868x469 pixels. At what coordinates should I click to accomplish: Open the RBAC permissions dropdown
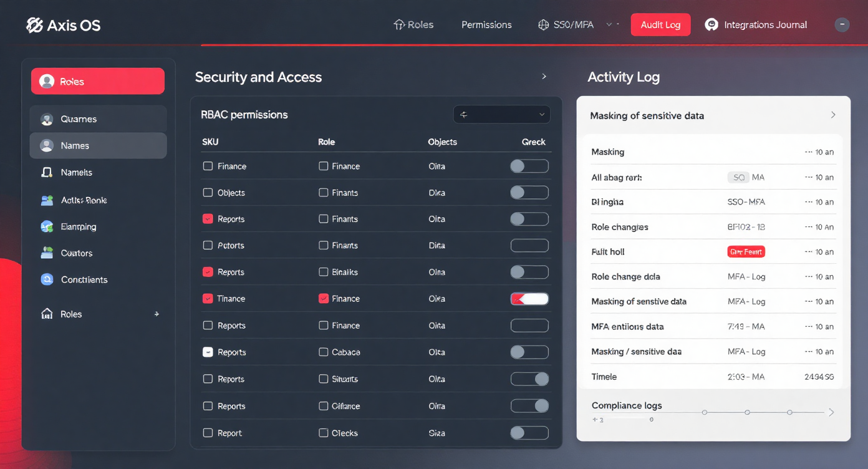tap(501, 115)
